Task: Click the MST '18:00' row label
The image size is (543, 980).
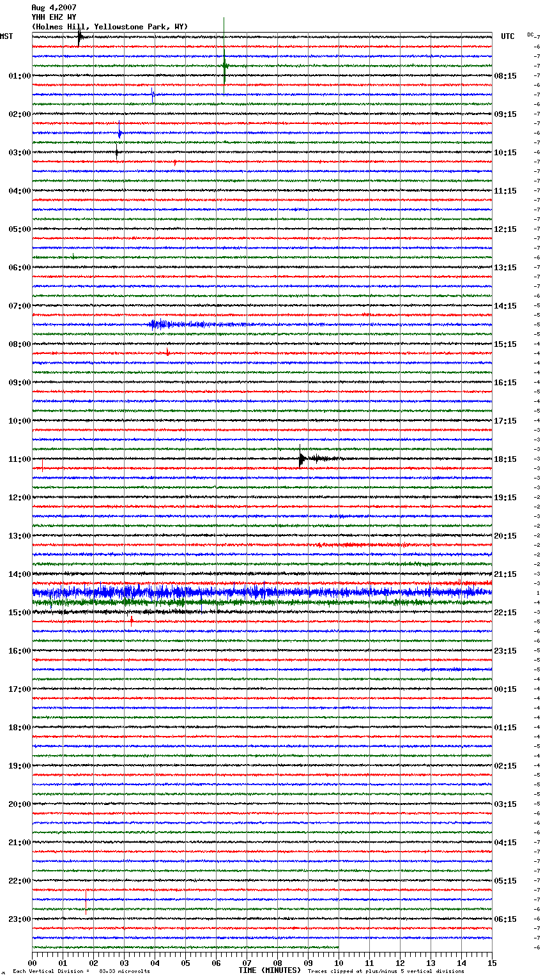Action: click(20, 728)
